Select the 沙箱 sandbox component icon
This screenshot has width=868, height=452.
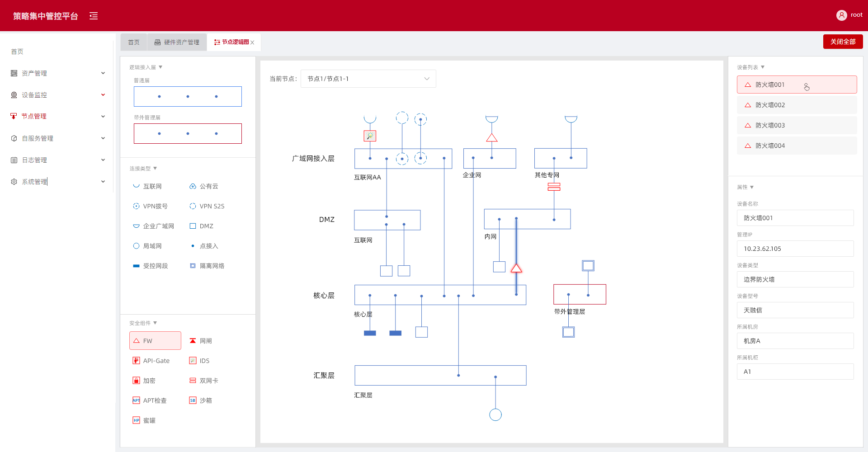coord(193,400)
